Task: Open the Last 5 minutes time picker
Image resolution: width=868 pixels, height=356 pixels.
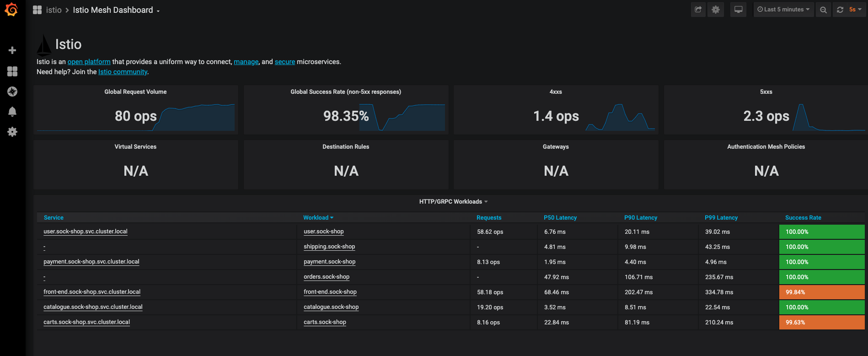Action: [x=783, y=10]
